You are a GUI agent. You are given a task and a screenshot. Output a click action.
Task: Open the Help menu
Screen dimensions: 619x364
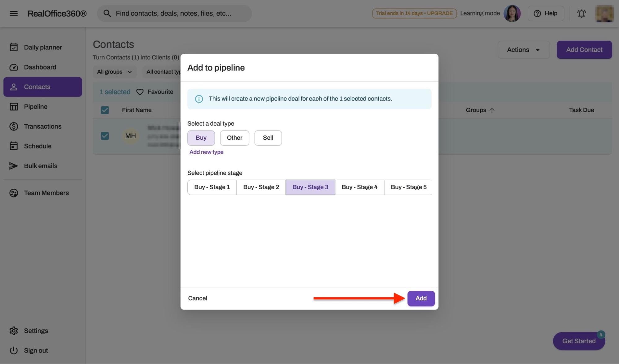coord(546,13)
